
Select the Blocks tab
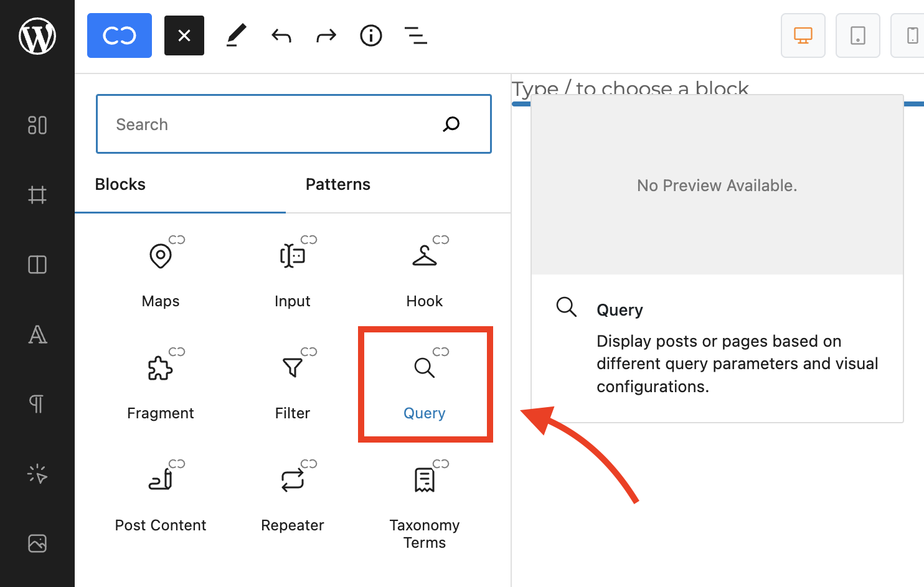tap(120, 185)
